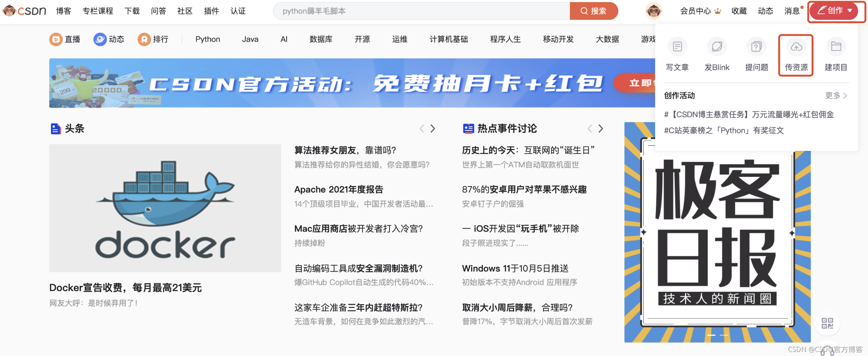Image resolution: width=868 pixels, height=356 pixels.
Task: Click the 热点事件讨论 news icon
Action: 468,129
